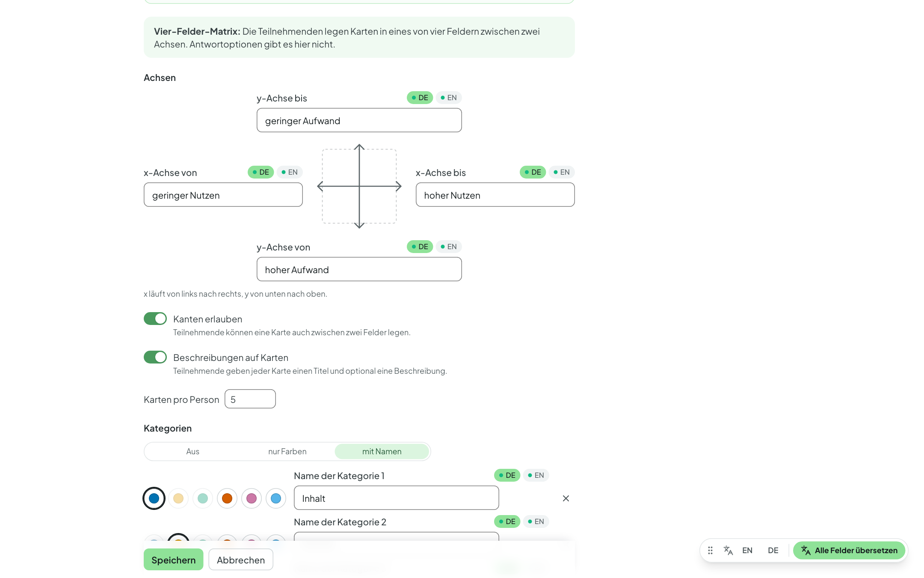Edit Karten pro Person number field
Image resolution: width=924 pixels, height=578 pixels.
pyautogui.click(x=250, y=399)
